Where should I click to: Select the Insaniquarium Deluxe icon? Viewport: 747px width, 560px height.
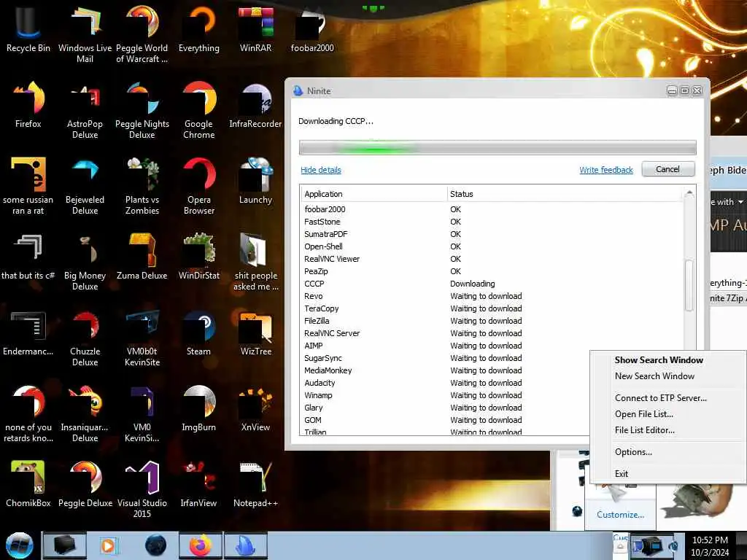[x=85, y=414]
